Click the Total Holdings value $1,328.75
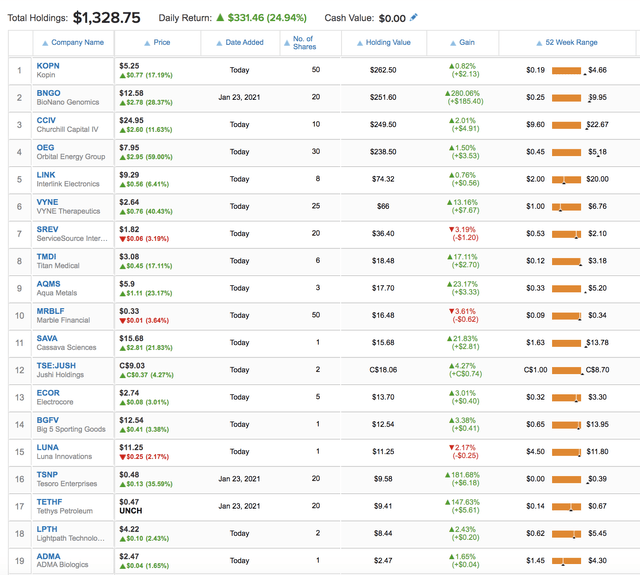 click(106, 18)
